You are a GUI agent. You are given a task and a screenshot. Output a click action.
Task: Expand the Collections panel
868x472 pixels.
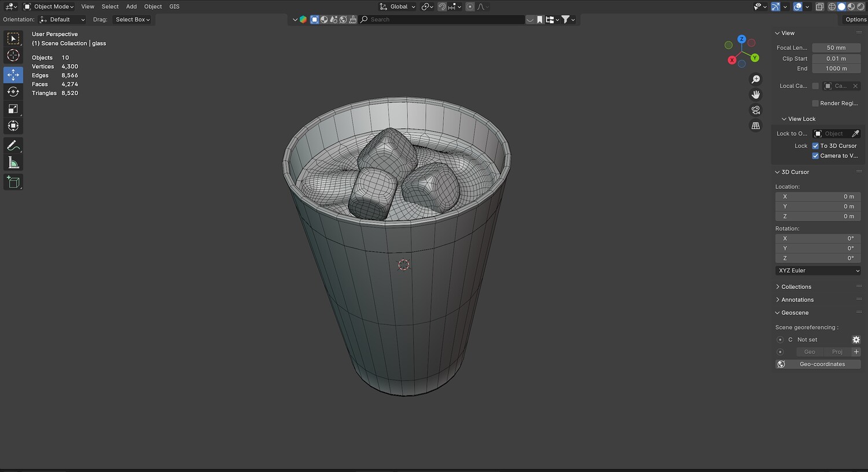[796, 287]
